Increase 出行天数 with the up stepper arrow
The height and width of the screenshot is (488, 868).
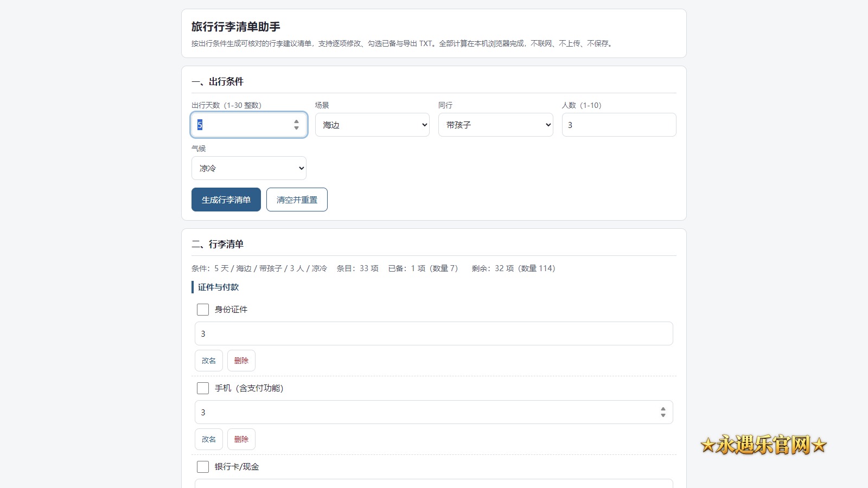click(x=296, y=121)
